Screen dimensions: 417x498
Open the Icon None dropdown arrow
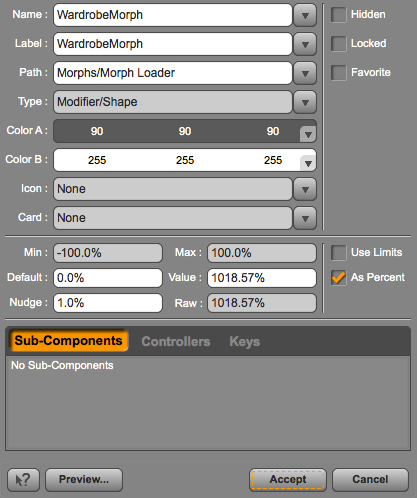pyautogui.click(x=305, y=189)
